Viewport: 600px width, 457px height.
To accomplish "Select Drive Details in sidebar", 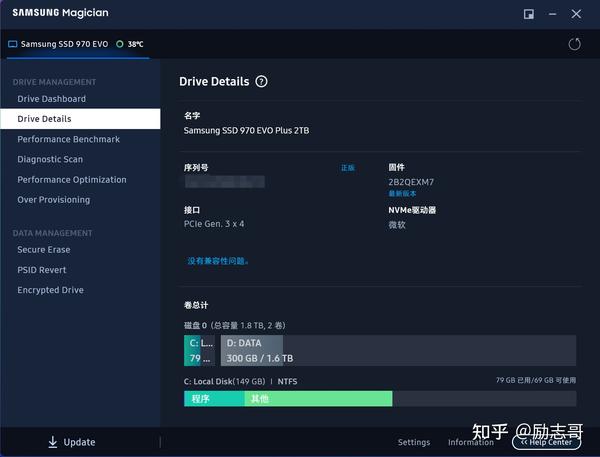I will (80, 119).
